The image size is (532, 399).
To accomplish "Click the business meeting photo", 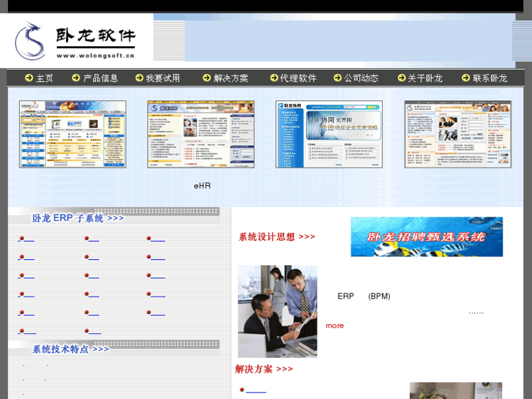I will pyautogui.click(x=277, y=311).
